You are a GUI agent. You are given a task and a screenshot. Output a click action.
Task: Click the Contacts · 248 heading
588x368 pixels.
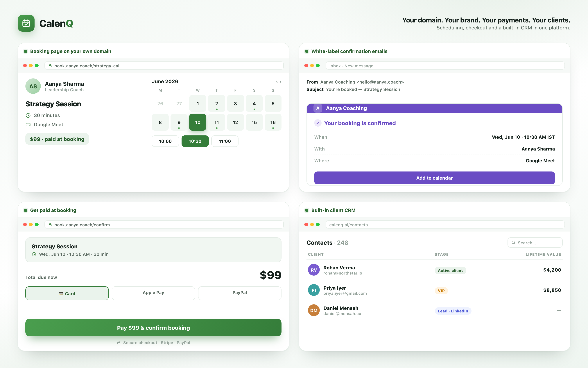pos(327,243)
